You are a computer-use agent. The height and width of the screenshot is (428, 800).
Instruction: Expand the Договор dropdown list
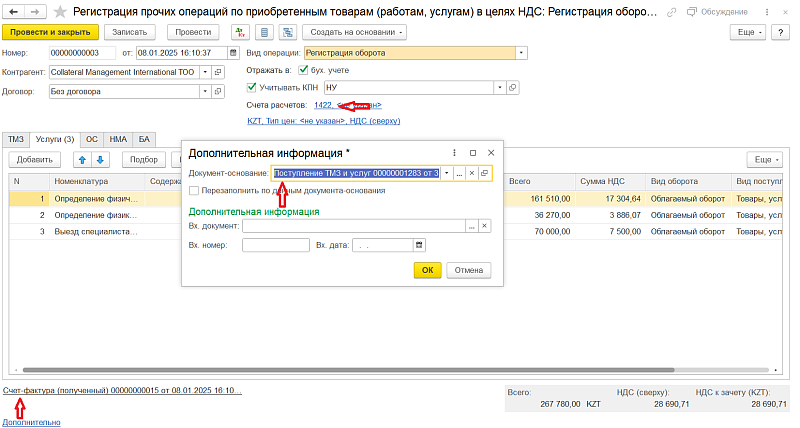tap(205, 91)
